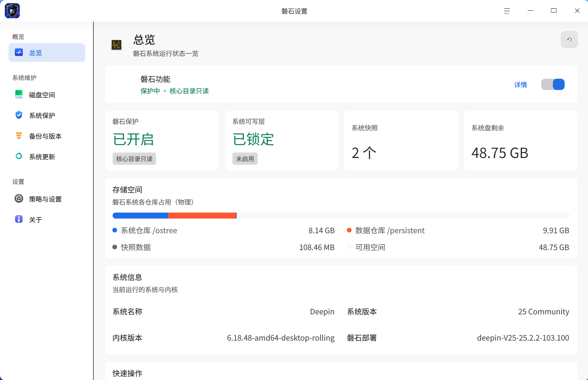This screenshot has width=588, height=380.
Task: Click the gray dot beside 快照数据
Action: coord(115,247)
